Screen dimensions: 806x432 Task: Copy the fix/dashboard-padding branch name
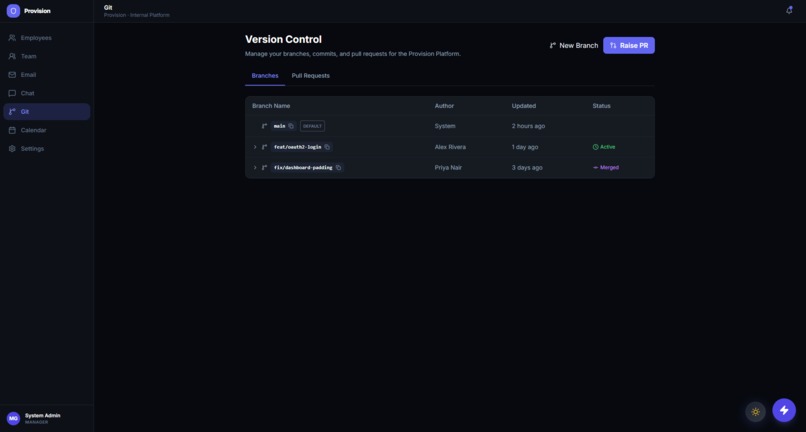pyautogui.click(x=338, y=168)
